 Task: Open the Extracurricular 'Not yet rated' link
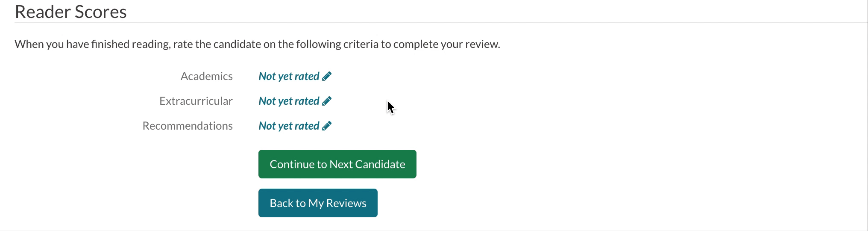pos(289,101)
